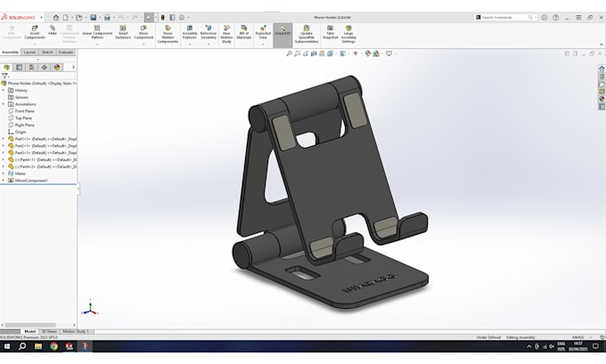Open the DisplayManager tab
The image size is (606, 364).
[57, 68]
